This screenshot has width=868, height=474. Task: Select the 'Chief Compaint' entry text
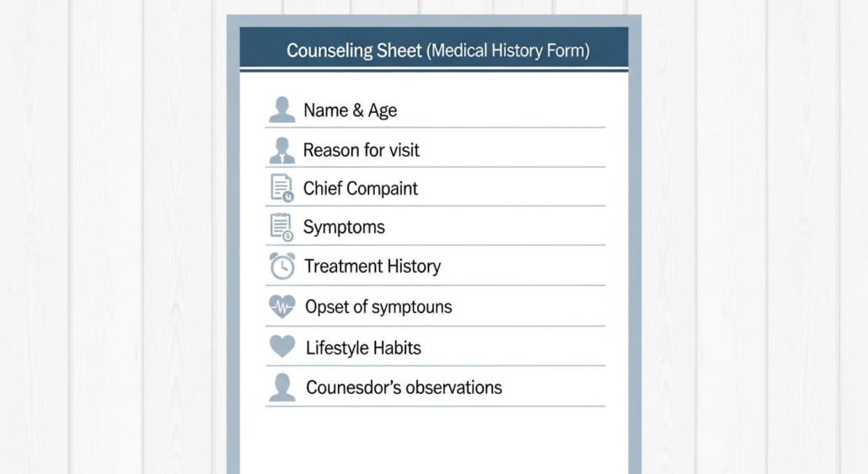pos(360,188)
